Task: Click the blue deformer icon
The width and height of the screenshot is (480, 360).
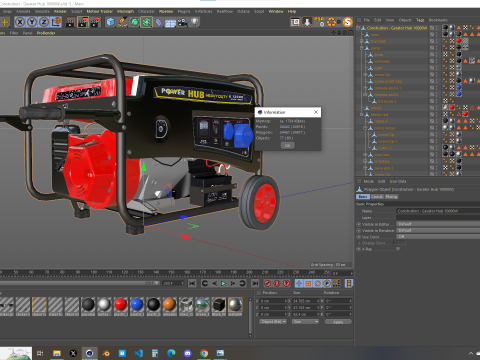Action: pyautogui.click(x=159, y=22)
